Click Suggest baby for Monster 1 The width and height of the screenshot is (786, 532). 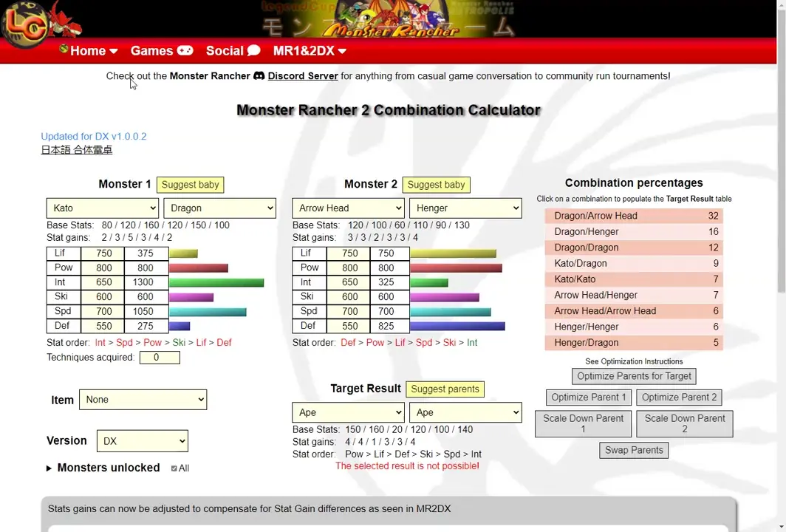pyautogui.click(x=190, y=185)
